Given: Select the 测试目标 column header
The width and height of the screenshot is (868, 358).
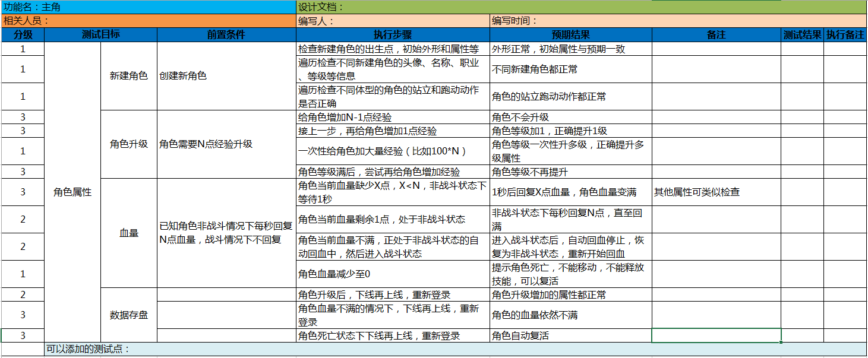Looking at the screenshot, I should point(100,34).
